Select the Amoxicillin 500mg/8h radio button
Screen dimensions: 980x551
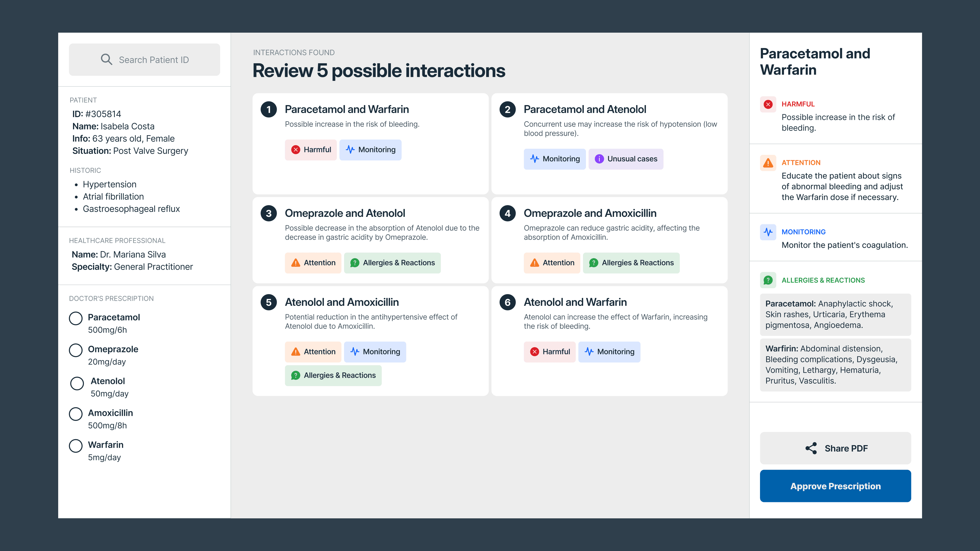[x=76, y=414]
